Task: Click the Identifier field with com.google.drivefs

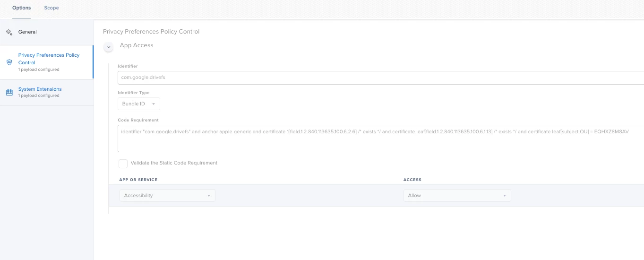Action: click(x=381, y=78)
